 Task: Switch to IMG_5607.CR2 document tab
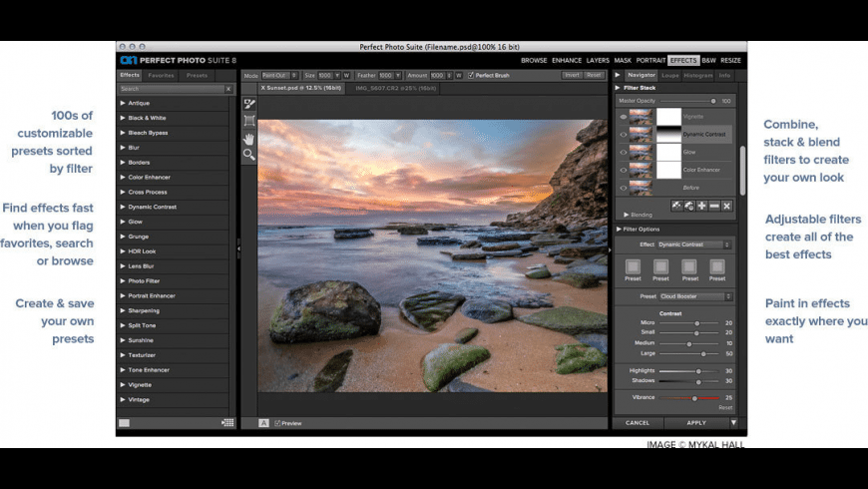(x=395, y=88)
